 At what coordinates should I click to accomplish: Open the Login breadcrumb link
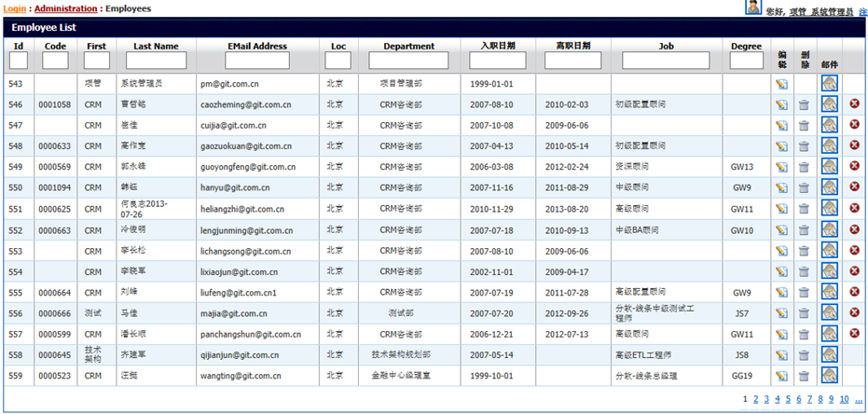coord(16,8)
